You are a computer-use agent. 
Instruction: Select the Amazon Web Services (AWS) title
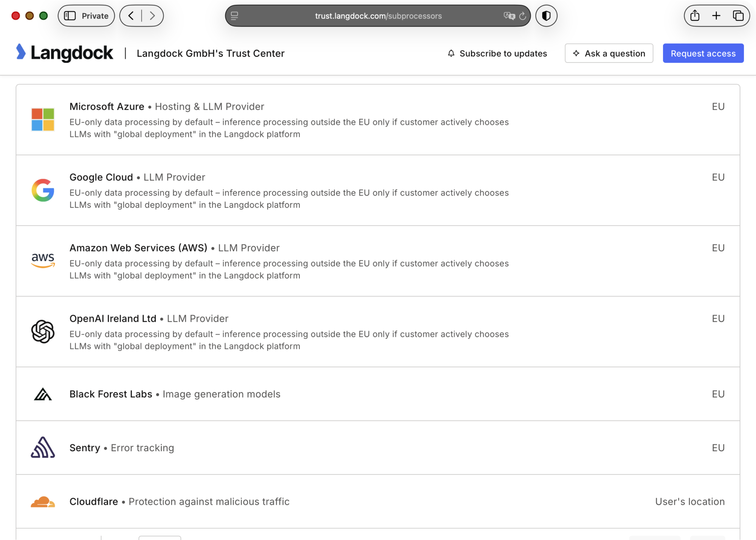138,248
